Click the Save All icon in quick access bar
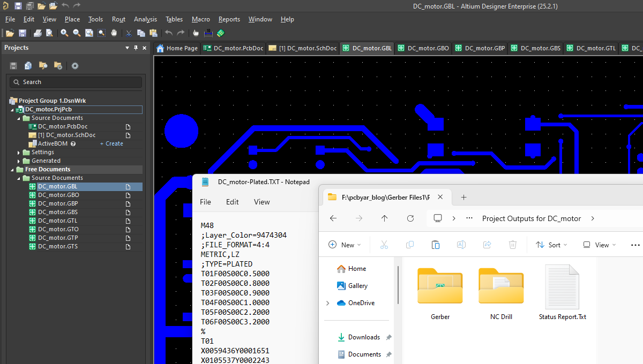The width and height of the screenshot is (643, 364). 30,6
